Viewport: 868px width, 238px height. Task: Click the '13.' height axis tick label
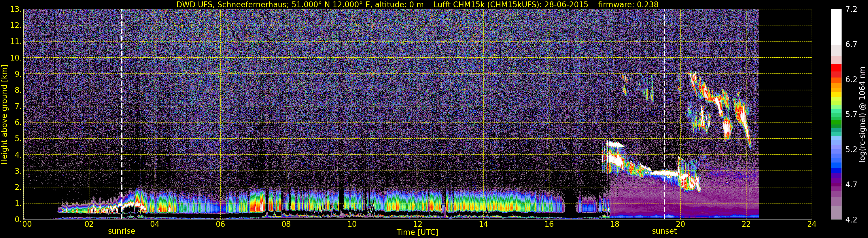coord(16,10)
